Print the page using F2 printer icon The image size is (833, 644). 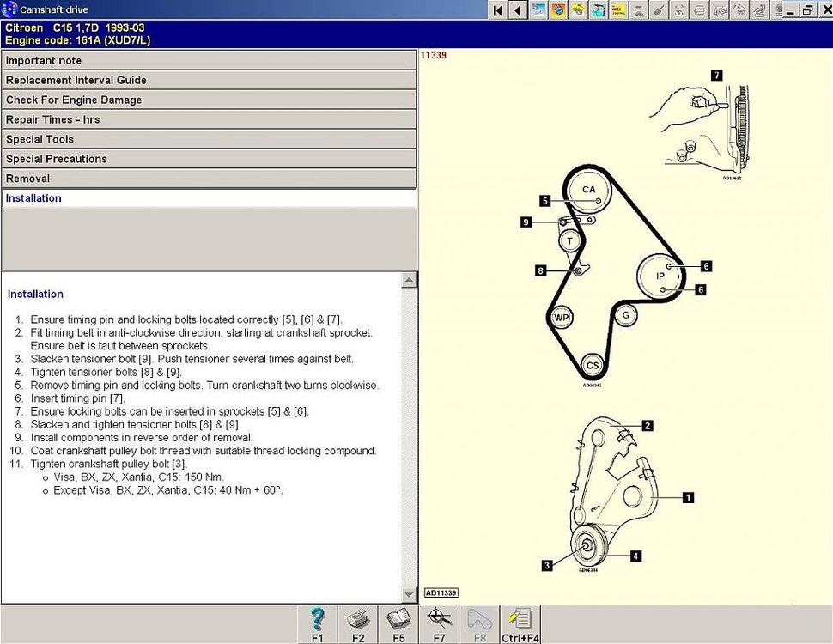click(358, 625)
